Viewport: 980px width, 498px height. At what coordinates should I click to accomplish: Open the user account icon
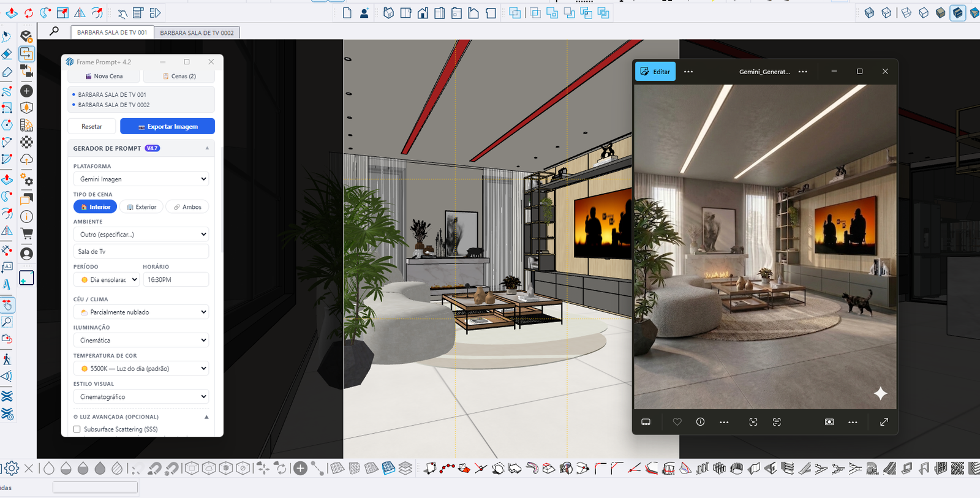pos(26,253)
